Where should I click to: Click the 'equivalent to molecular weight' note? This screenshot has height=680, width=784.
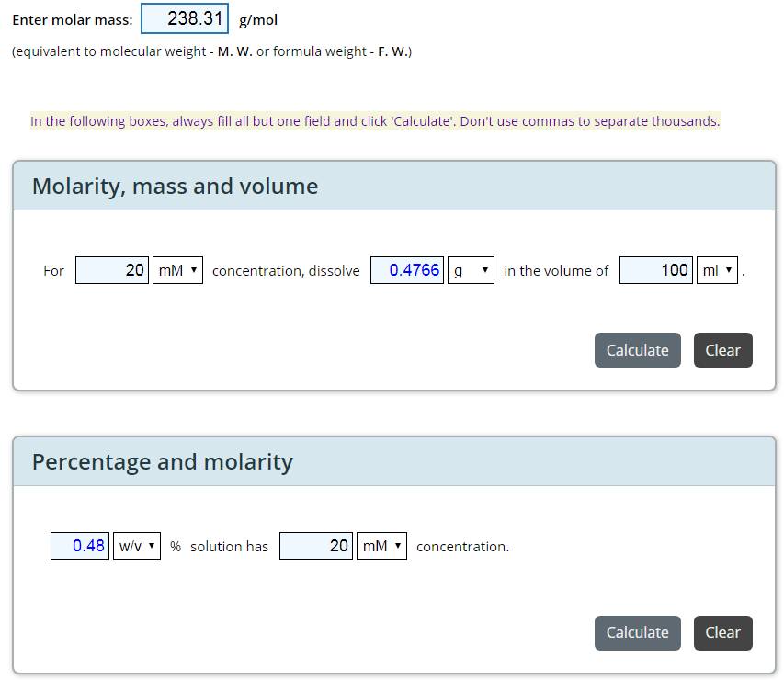211,51
